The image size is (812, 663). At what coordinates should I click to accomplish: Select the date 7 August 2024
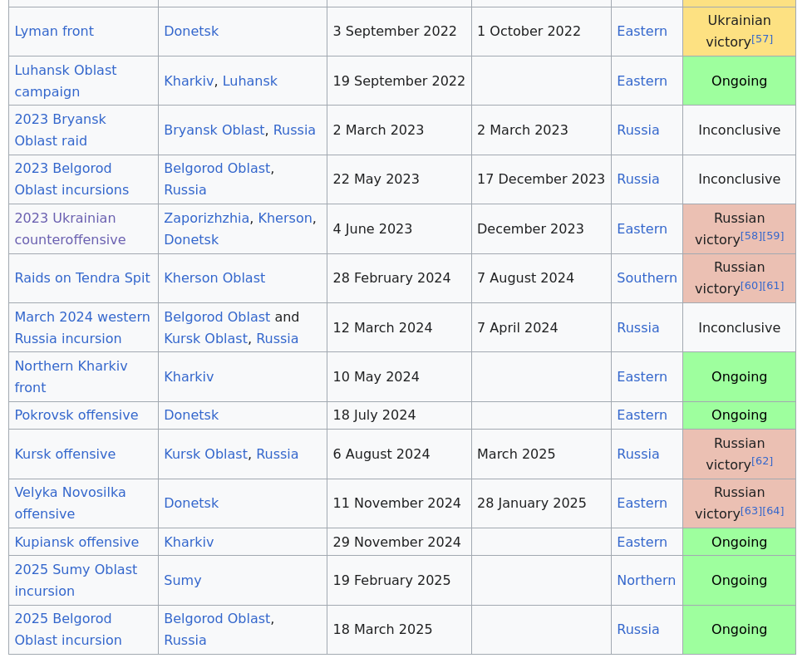click(525, 278)
